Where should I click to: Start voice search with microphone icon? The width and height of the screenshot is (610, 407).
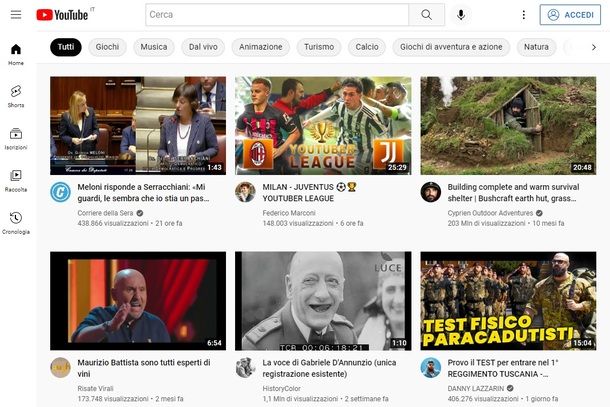[x=461, y=15]
